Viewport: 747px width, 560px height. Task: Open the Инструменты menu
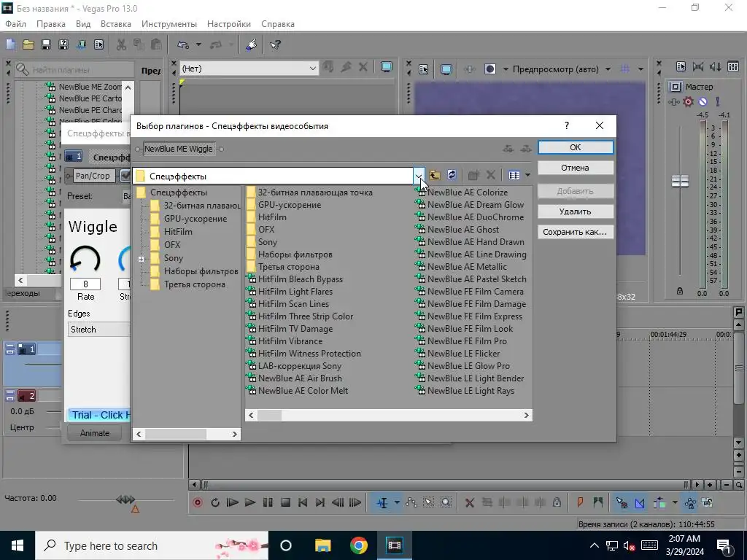(169, 24)
